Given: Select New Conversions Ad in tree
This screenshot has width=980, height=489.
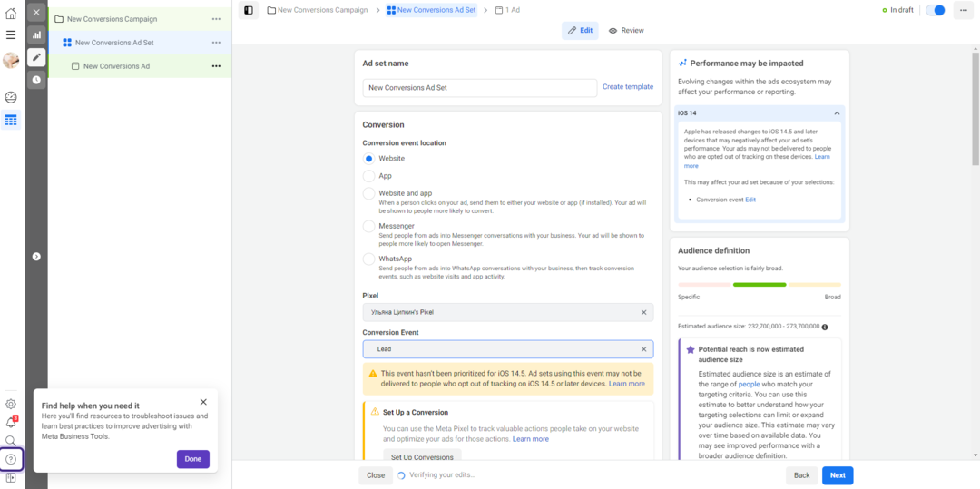Looking at the screenshot, I should pos(116,66).
